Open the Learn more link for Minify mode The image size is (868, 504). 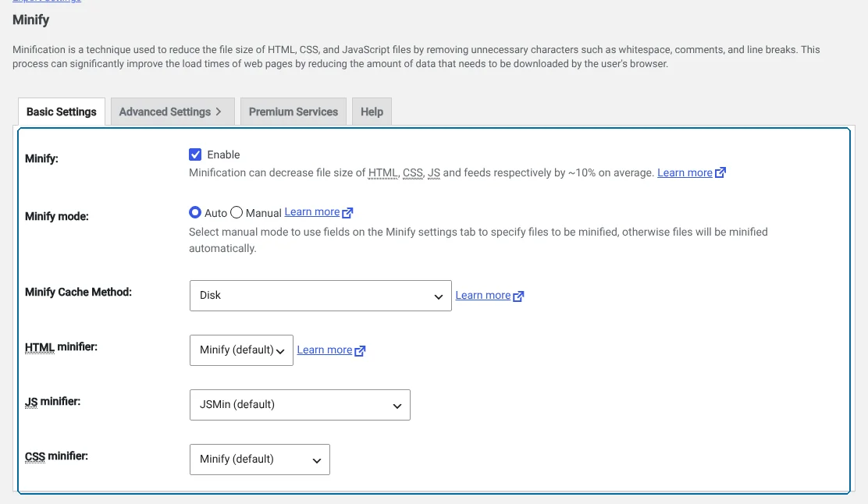(x=312, y=212)
